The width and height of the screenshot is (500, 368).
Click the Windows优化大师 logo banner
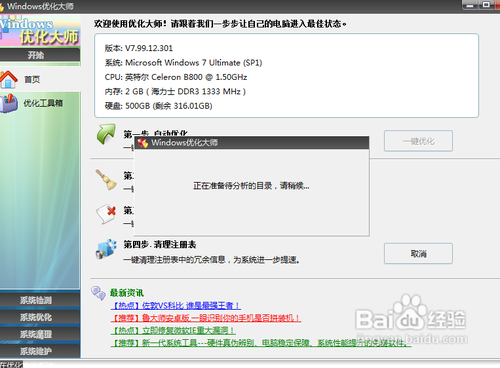pyautogui.click(x=40, y=31)
